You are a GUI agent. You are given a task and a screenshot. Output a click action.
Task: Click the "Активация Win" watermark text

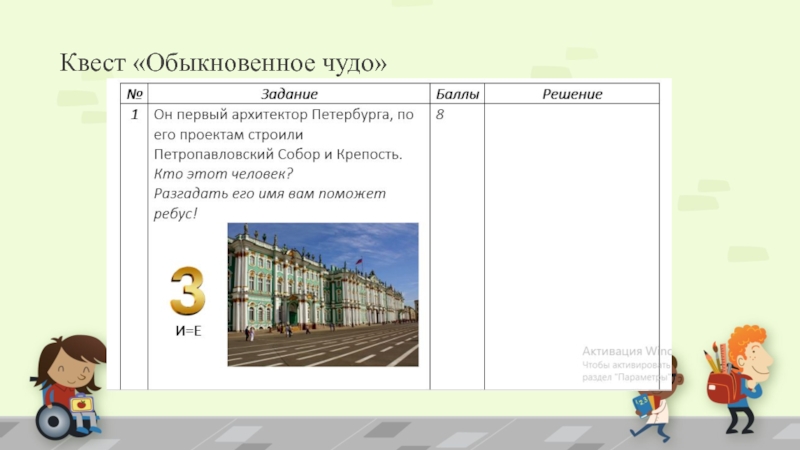pos(627,351)
